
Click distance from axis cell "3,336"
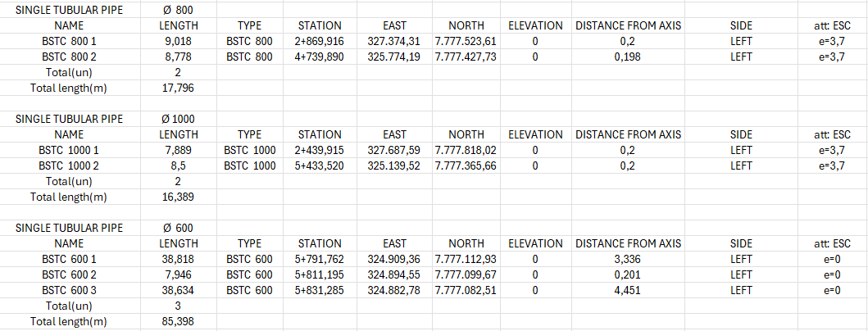click(x=628, y=259)
